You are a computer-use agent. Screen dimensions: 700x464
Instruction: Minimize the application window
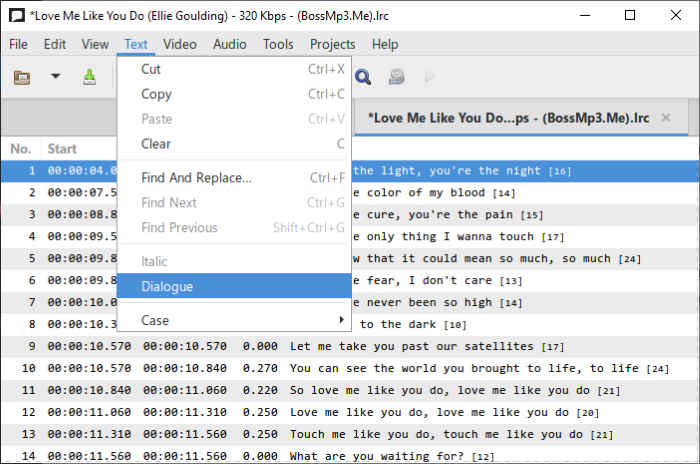tap(585, 16)
